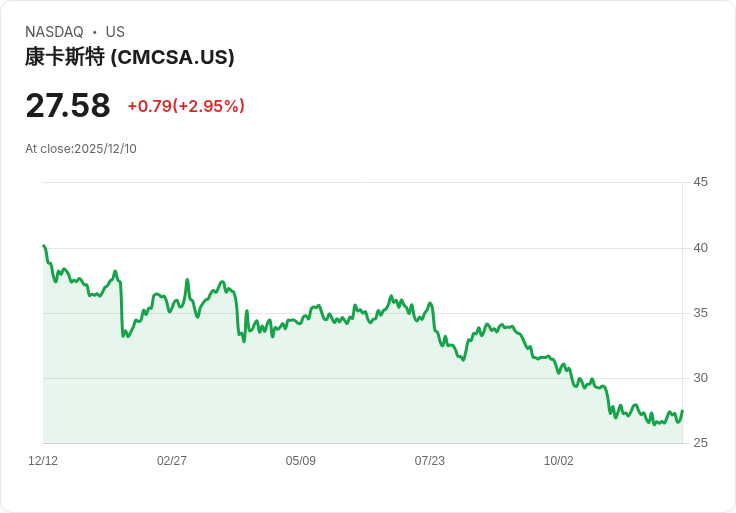Click the At close 2025/12/10 timestamp
The height and width of the screenshot is (513, 736).
[x=81, y=149]
